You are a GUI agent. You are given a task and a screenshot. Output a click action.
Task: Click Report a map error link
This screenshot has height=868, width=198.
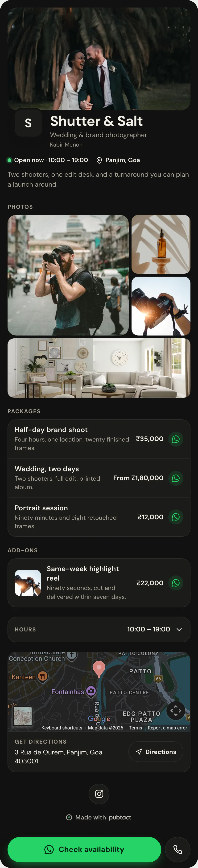click(167, 728)
